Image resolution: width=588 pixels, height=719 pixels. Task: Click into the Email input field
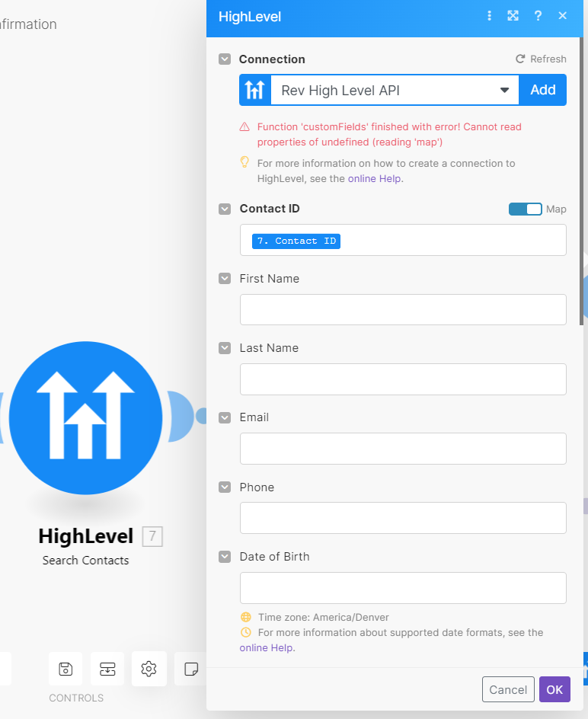pos(403,449)
